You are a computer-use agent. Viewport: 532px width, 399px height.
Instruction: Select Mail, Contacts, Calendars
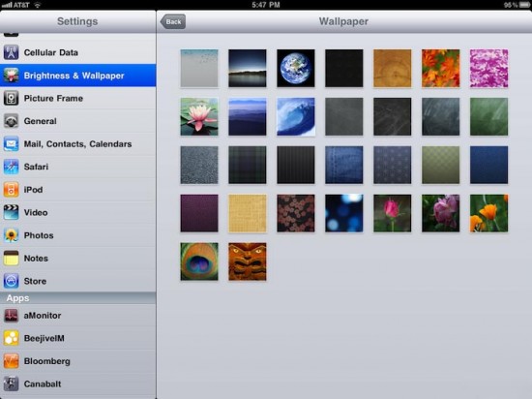click(78, 144)
